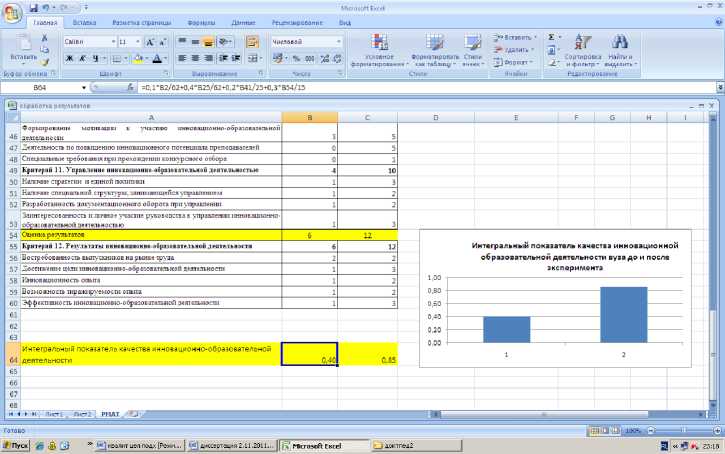Click Format as Table icon
Viewport: 725px width, 454px height.
point(435,45)
